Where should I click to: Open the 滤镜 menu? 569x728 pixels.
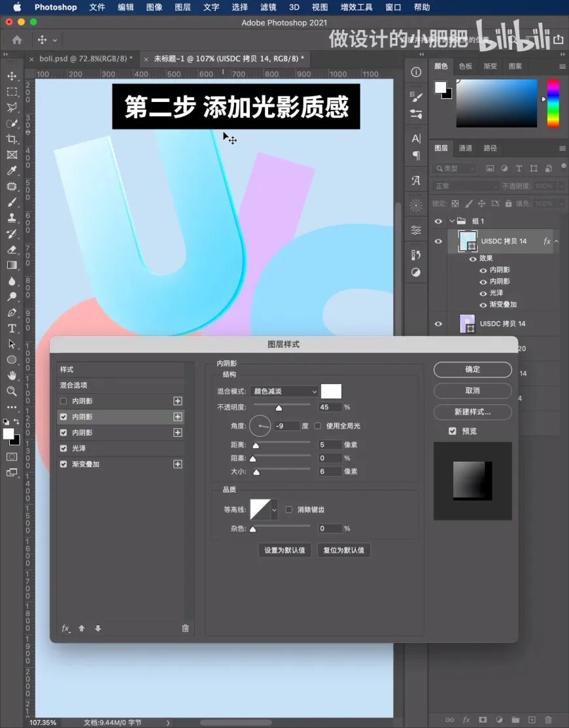point(268,7)
